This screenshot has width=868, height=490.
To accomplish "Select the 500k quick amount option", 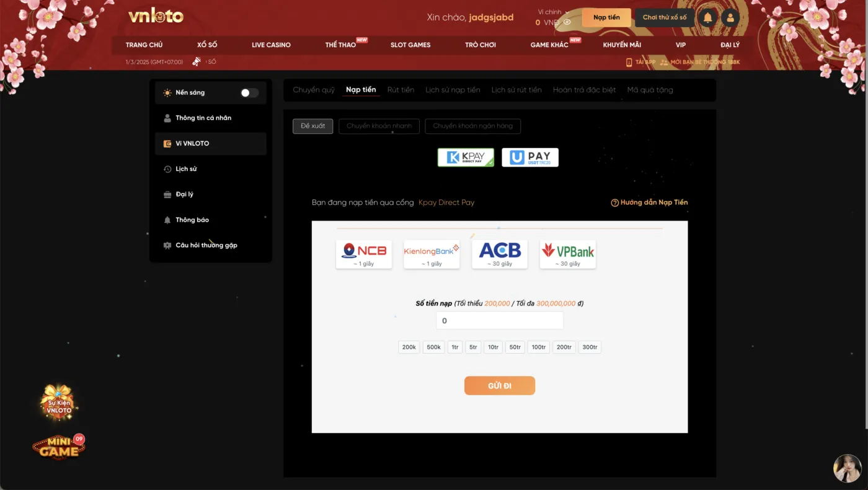I will tap(433, 348).
